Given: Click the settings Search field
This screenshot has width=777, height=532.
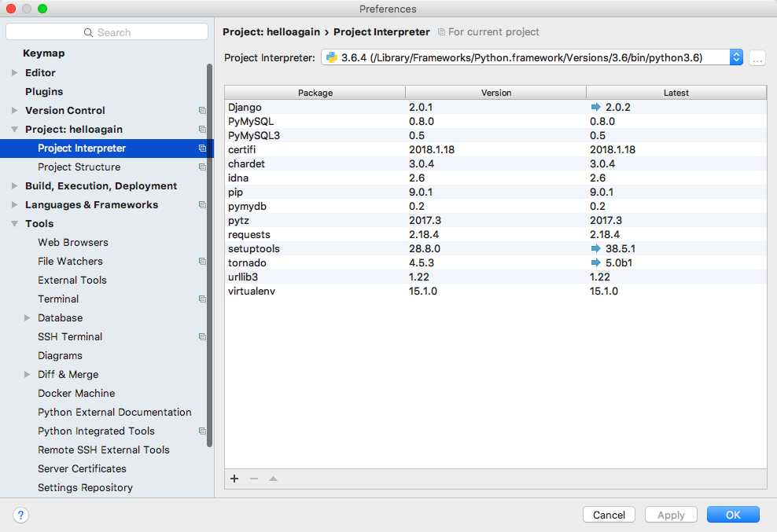Looking at the screenshot, I should [107, 32].
